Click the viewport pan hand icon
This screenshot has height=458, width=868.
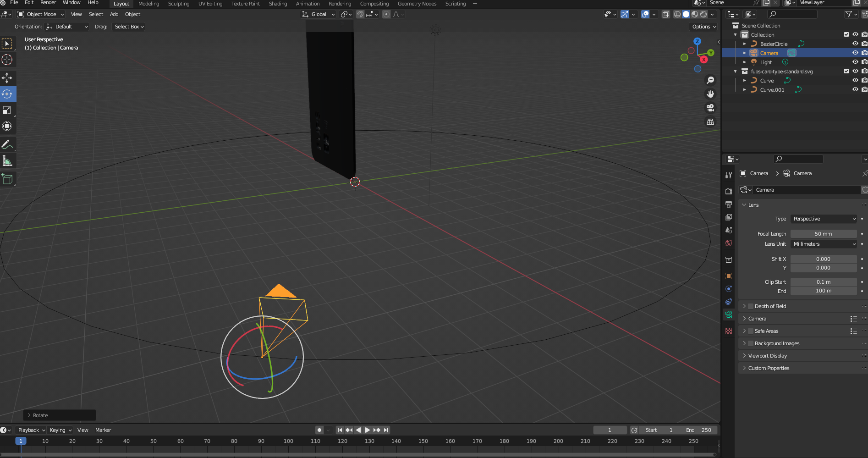pos(710,94)
